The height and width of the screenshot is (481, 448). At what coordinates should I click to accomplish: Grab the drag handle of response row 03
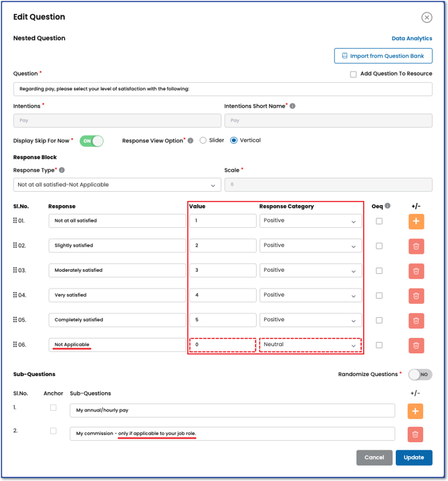pyautogui.click(x=16, y=271)
